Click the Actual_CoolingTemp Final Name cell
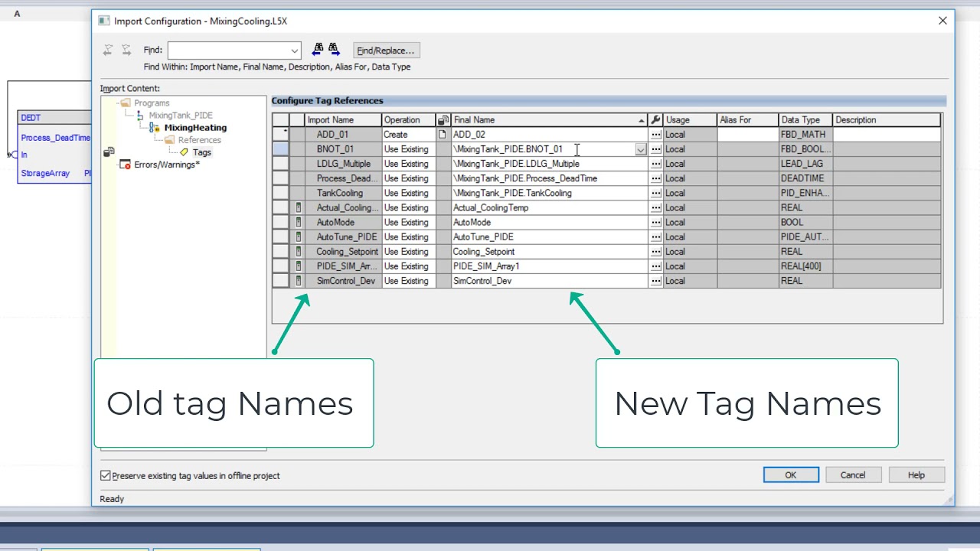980x551 pixels. [x=549, y=207]
